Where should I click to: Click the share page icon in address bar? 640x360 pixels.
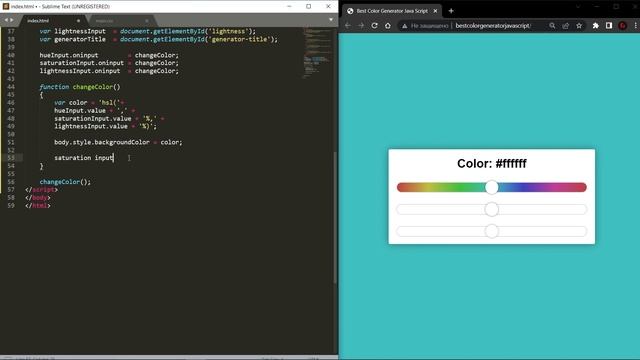565,25
